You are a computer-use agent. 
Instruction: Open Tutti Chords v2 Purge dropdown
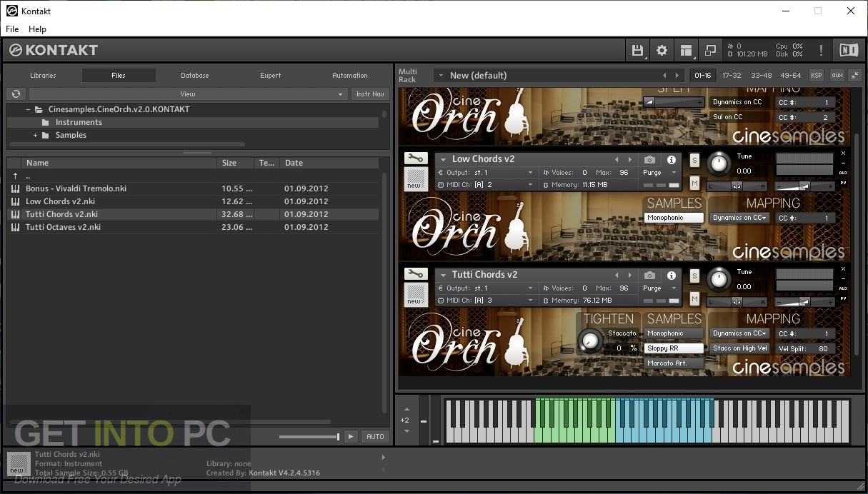click(x=660, y=288)
